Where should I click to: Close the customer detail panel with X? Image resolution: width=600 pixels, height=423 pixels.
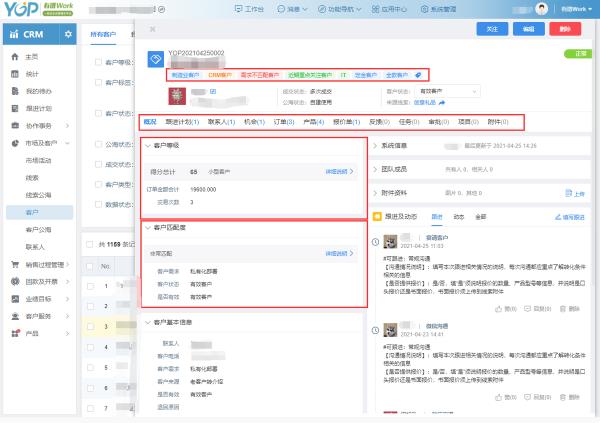(x=152, y=30)
